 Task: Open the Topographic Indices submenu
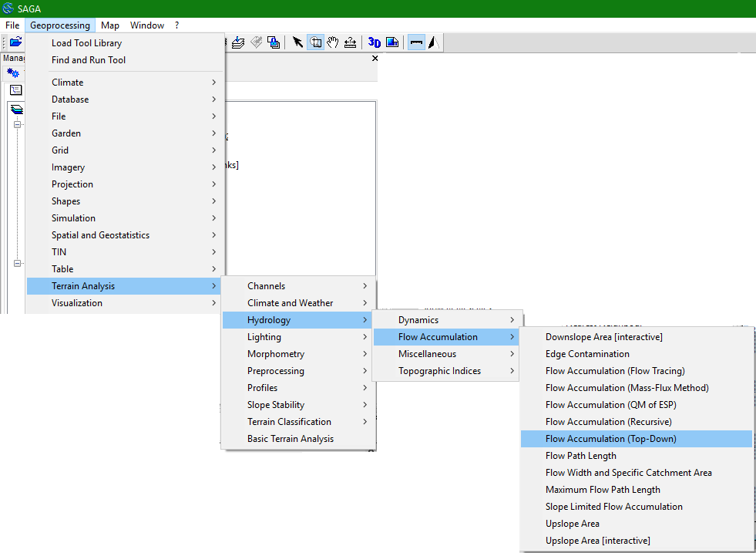[x=447, y=371]
